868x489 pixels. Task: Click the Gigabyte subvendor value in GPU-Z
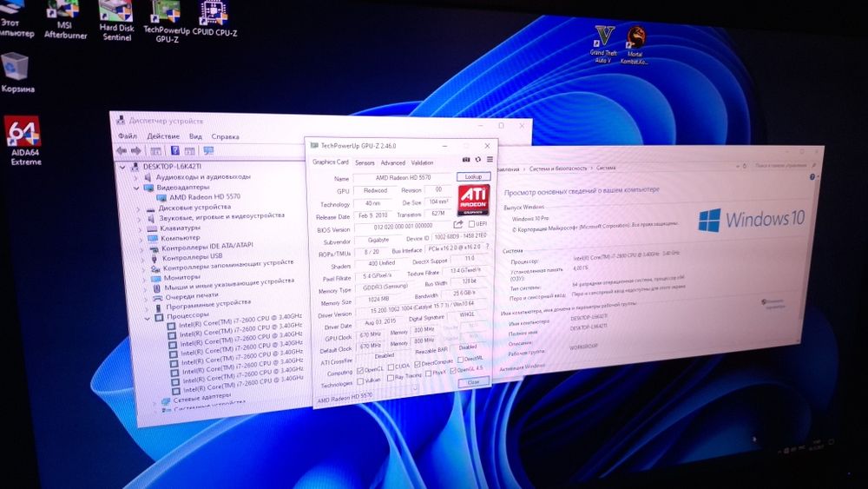pyautogui.click(x=378, y=241)
